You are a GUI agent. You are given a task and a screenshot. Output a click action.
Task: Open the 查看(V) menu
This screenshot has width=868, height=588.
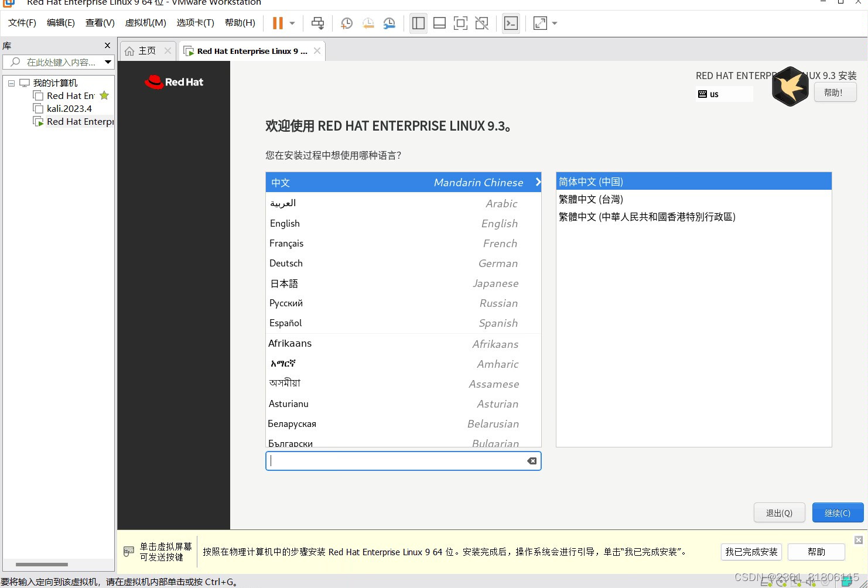tap(100, 23)
